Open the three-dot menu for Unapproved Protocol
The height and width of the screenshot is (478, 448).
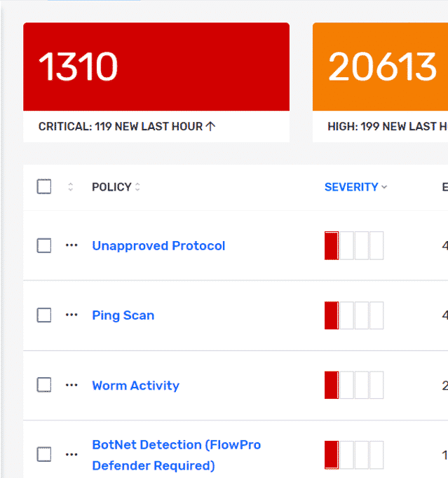tap(72, 245)
